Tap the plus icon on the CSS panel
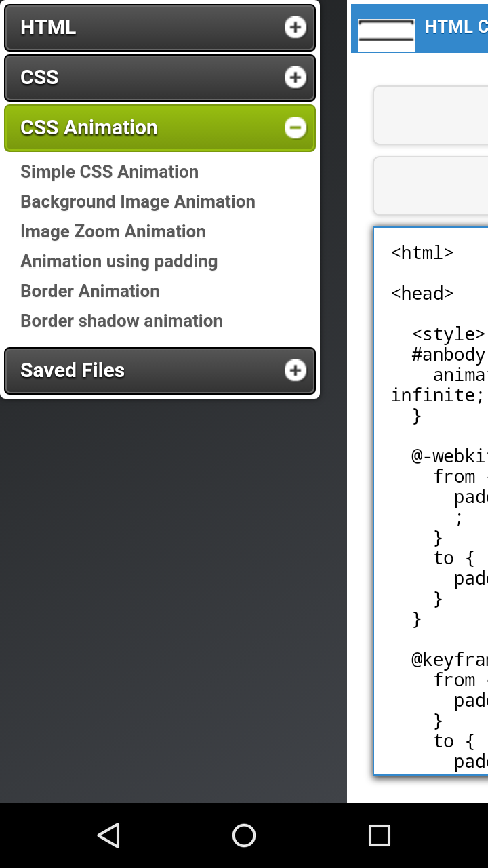 [295, 77]
